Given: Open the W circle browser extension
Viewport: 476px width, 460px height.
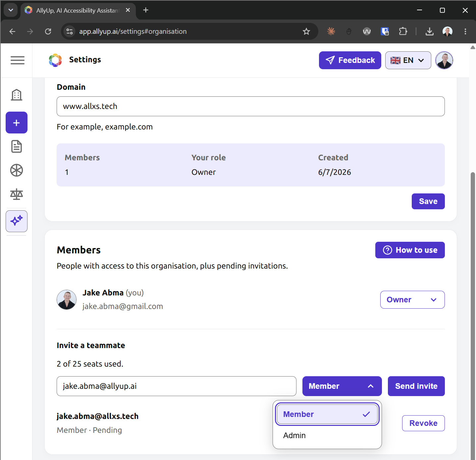Looking at the screenshot, I should [367, 31].
